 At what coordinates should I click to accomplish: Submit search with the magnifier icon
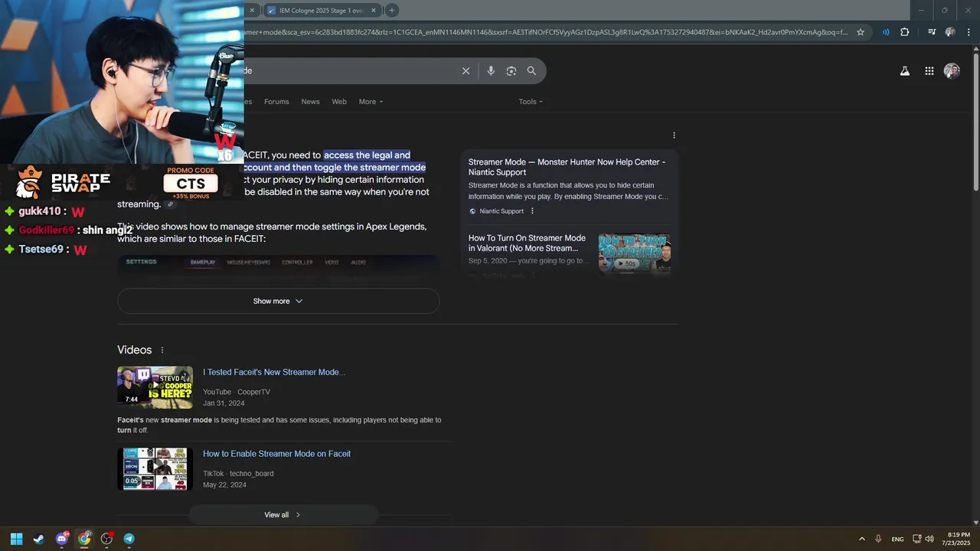coord(531,71)
